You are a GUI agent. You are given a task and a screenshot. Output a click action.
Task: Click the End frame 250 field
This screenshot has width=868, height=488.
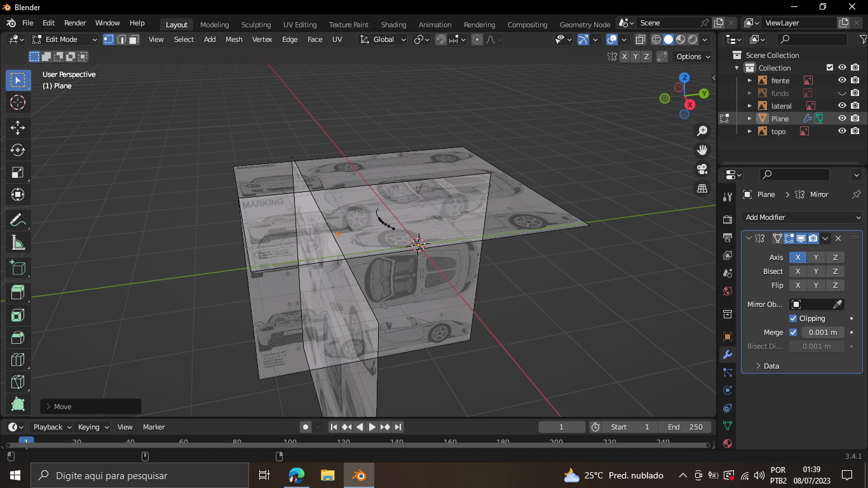click(x=685, y=427)
